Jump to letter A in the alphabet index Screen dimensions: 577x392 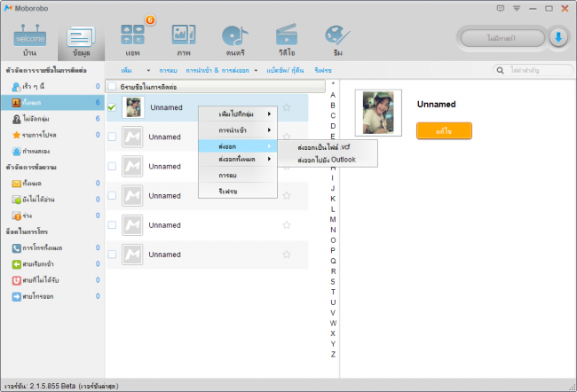333,95
